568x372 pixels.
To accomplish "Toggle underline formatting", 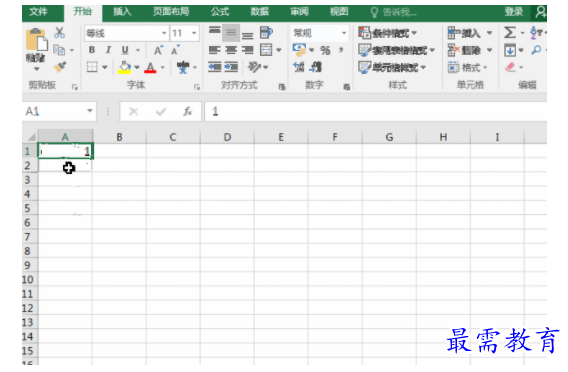I will 125,50.
